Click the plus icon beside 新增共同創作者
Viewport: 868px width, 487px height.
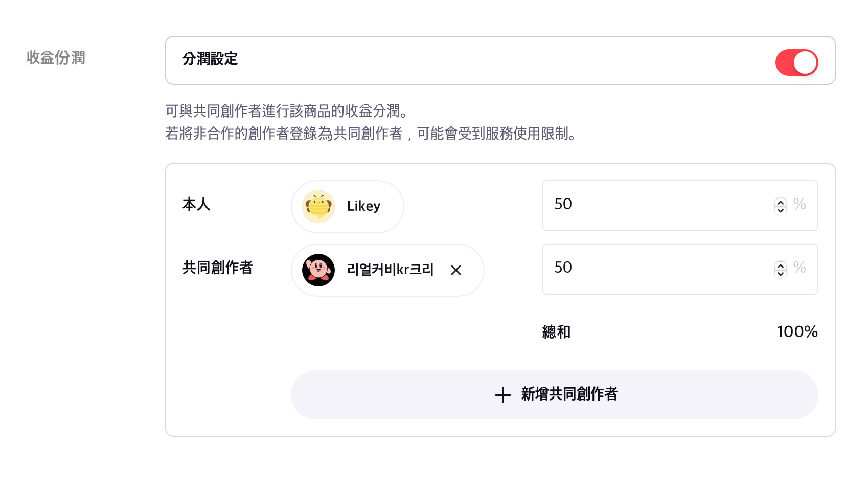(x=503, y=395)
